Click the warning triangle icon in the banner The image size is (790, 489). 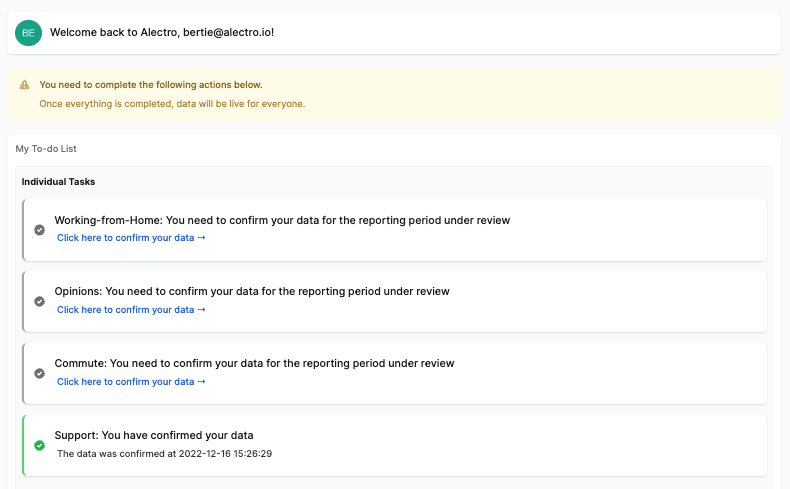click(25, 85)
